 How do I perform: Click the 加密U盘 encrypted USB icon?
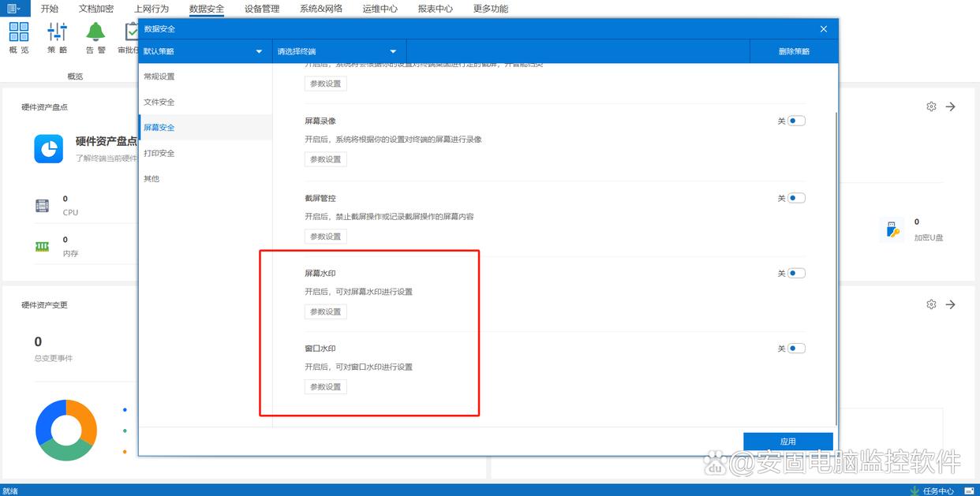(892, 229)
